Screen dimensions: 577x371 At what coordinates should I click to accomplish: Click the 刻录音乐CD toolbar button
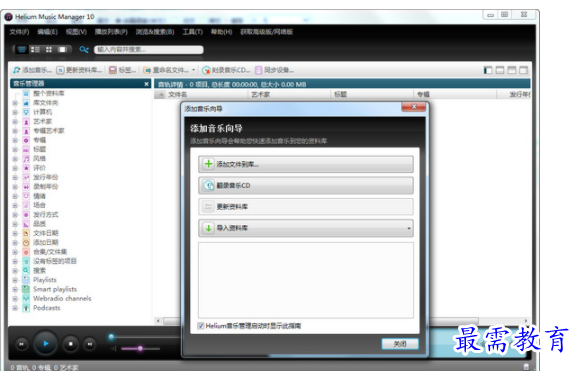coord(226,70)
